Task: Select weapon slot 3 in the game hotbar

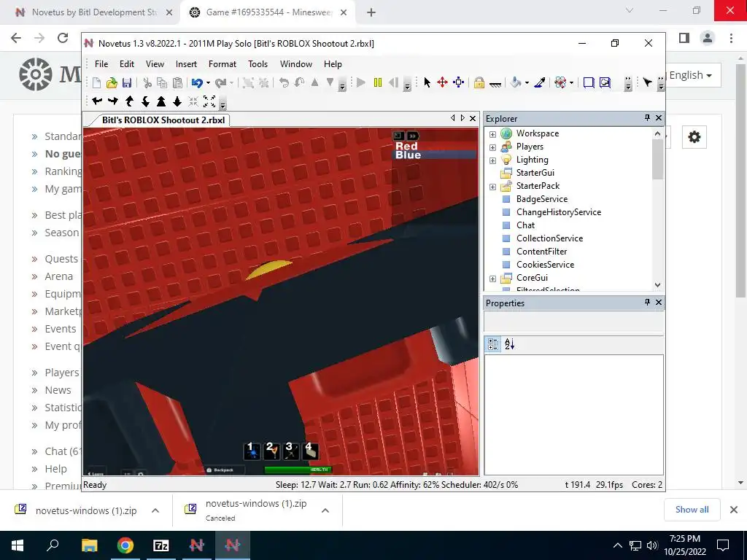Action: (x=290, y=451)
